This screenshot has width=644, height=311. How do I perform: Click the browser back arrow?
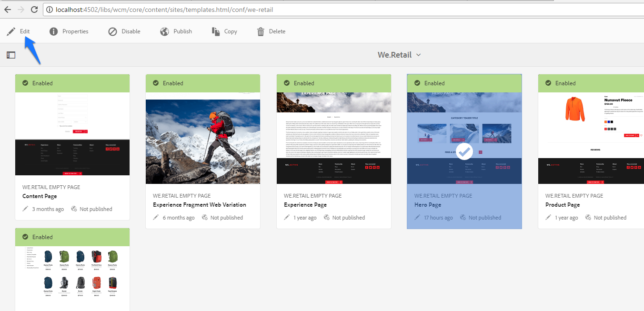7,10
